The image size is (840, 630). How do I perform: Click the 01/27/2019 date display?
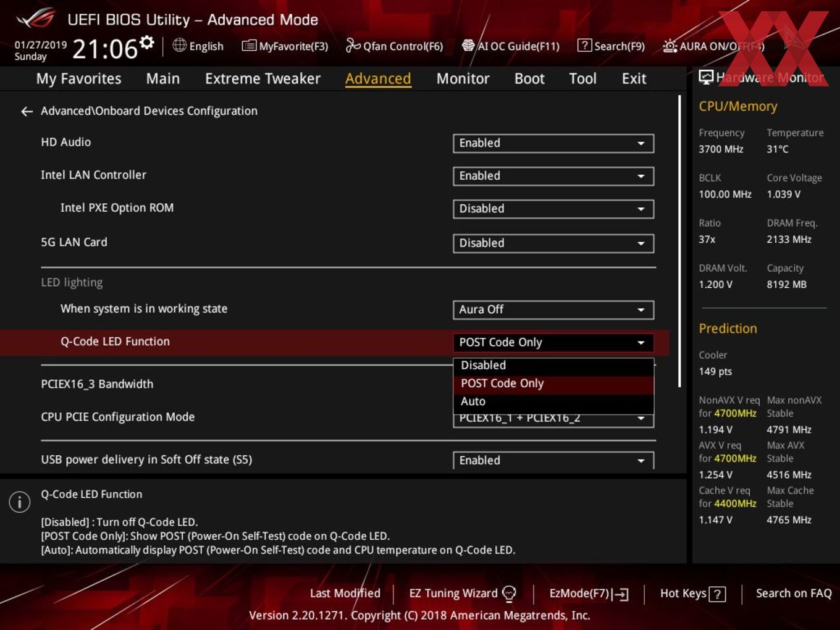[41, 45]
